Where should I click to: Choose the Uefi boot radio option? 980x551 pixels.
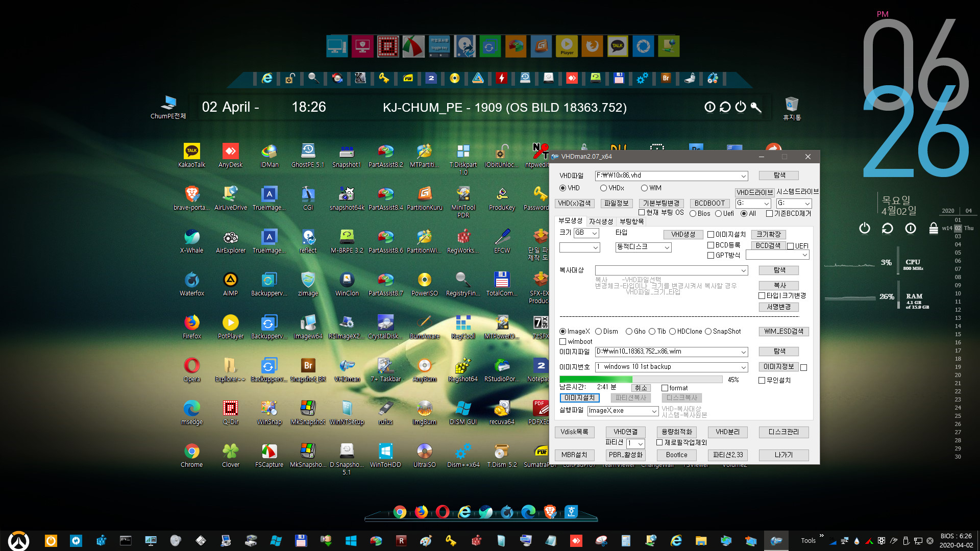(718, 214)
